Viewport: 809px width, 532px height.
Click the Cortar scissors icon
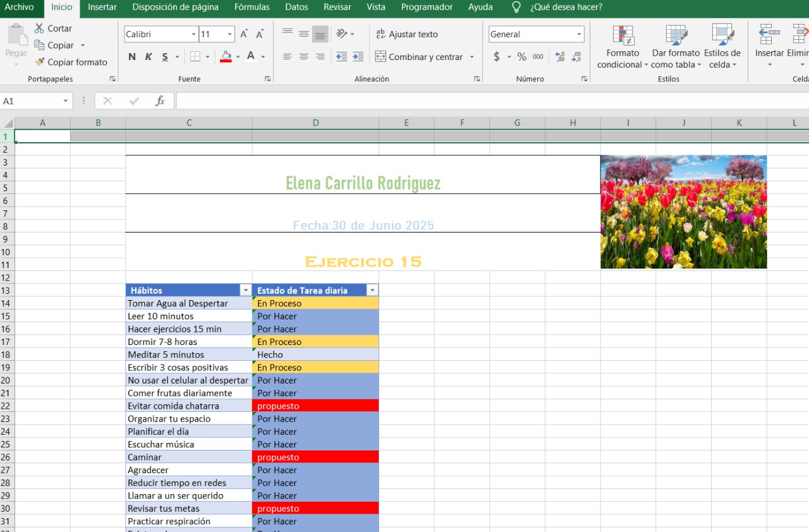tap(39, 28)
